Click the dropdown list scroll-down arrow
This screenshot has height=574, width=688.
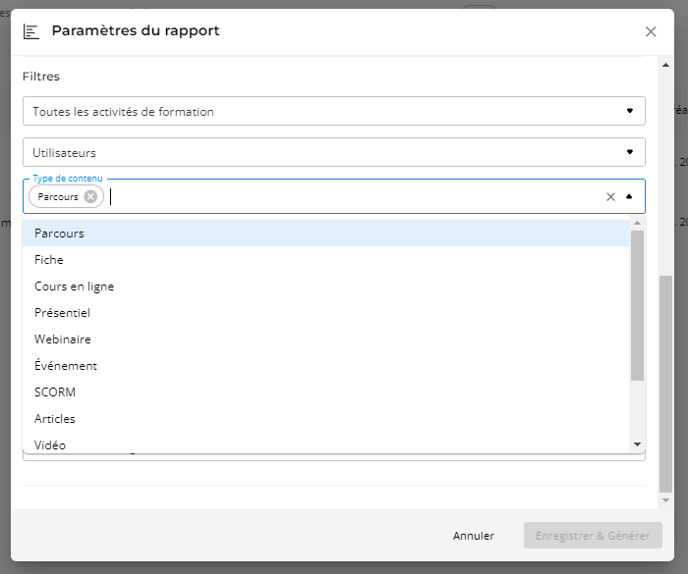point(637,445)
